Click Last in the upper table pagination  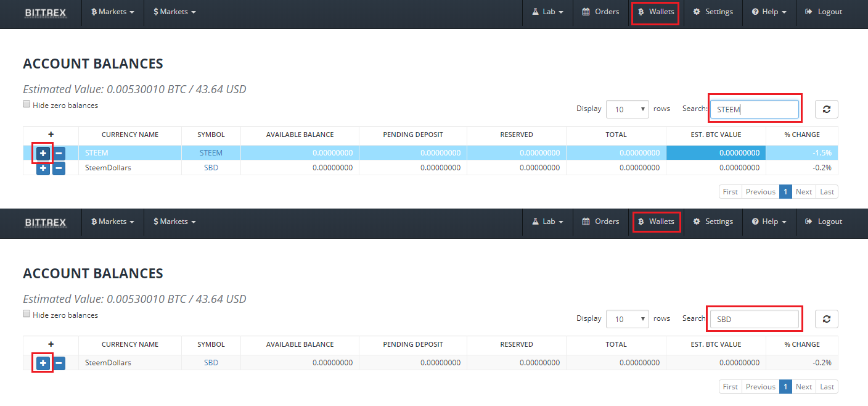coord(827,192)
